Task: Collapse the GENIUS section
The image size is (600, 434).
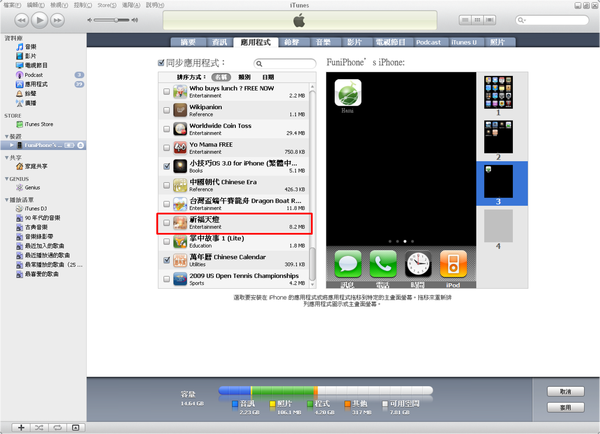Action: 7,179
